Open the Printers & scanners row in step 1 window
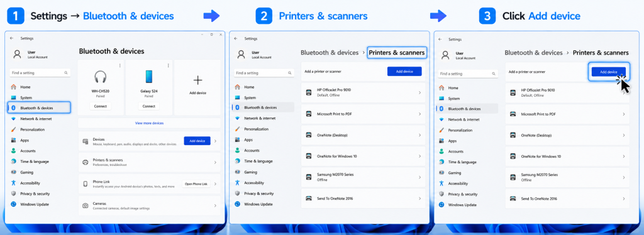644x235 pixels. 149,162
